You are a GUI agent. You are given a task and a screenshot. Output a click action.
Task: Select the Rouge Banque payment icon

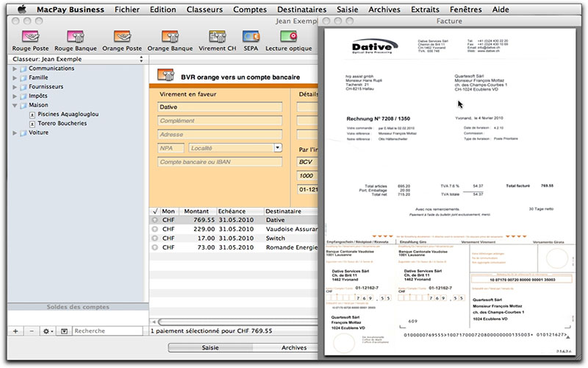[x=76, y=37]
